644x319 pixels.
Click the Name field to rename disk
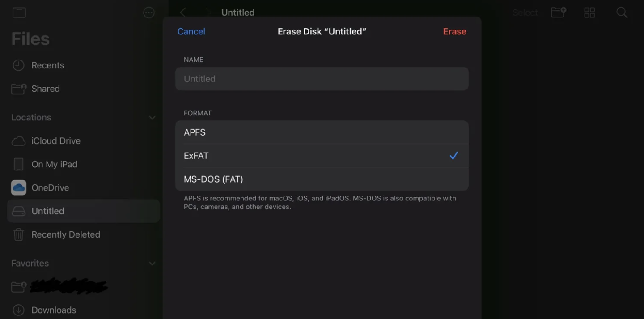tap(322, 78)
